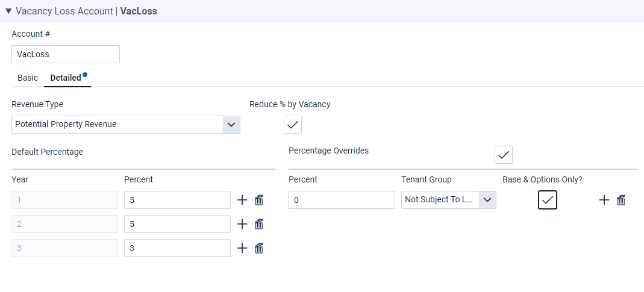Image resolution: width=644 pixels, height=292 pixels.
Task: Delete the Year 1 percentage row
Action: (x=259, y=200)
